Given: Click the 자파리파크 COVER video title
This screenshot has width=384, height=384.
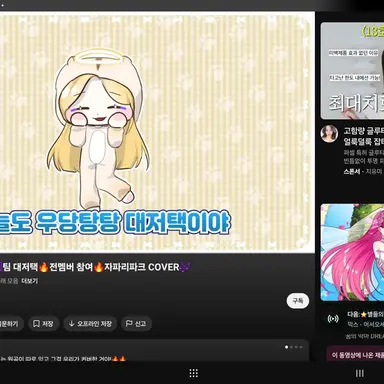Looking at the screenshot, I should click(95, 267).
